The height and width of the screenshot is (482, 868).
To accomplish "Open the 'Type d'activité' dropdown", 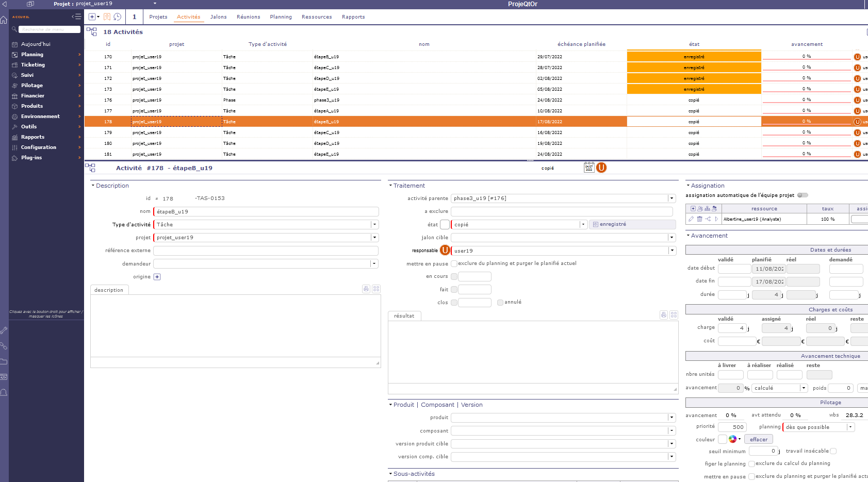I will pyautogui.click(x=374, y=225).
